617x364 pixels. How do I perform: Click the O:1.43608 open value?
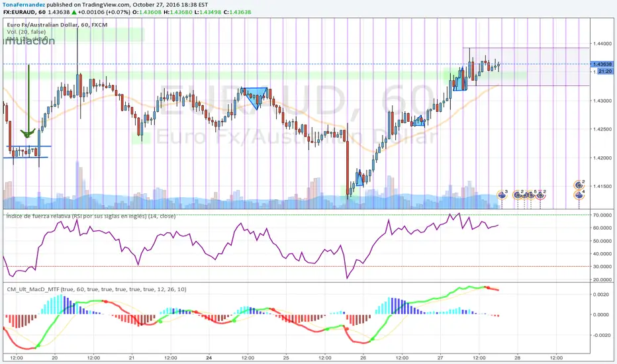point(147,12)
